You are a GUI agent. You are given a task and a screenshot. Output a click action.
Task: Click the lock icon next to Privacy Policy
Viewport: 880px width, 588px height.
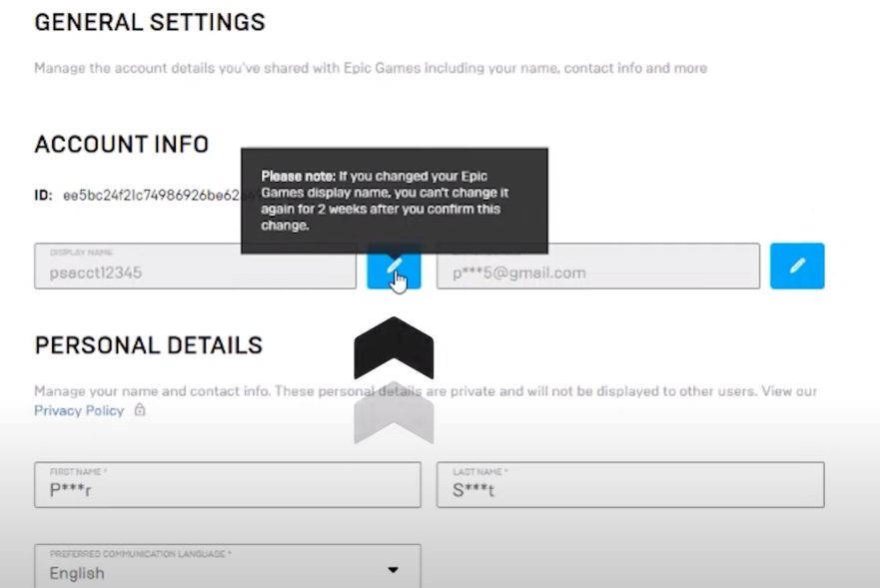coord(140,410)
